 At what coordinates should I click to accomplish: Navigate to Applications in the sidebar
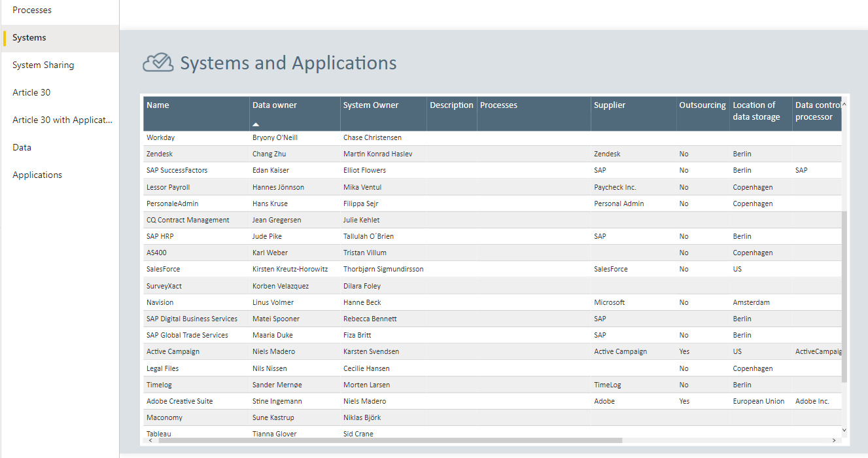(x=37, y=175)
